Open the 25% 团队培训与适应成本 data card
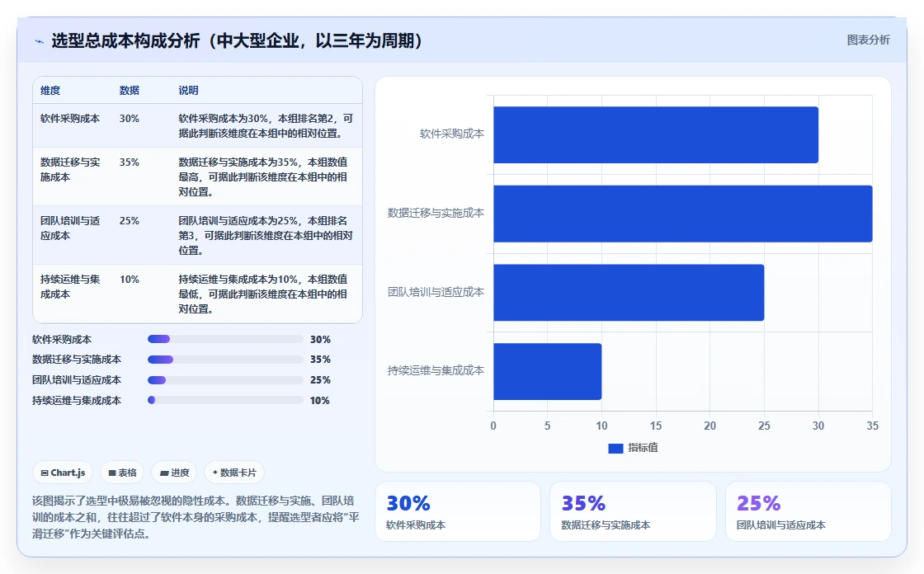This screenshot has width=924, height=574. point(808,511)
